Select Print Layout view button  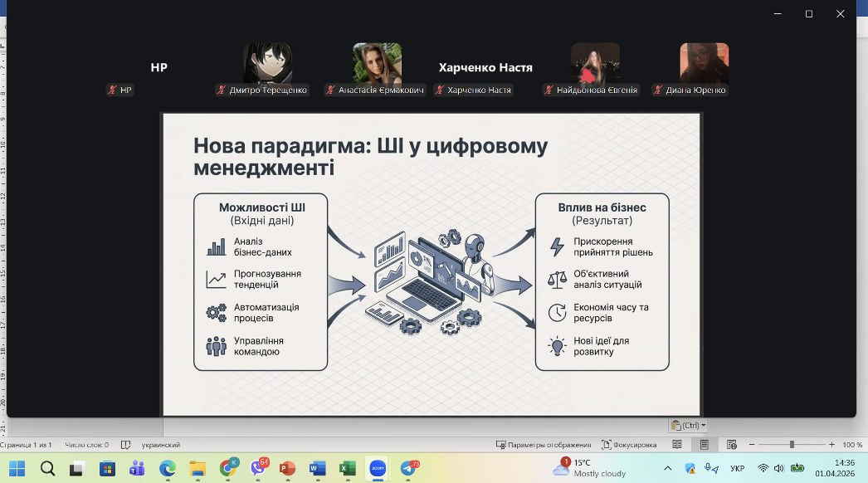[704, 445]
